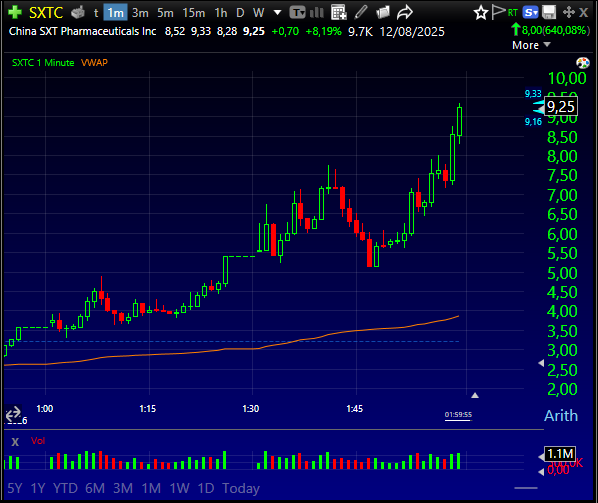This screenshot has height=503, width=598.
Task: Click the SXTC ticker symbol field
Action: (x=46, y=13)
